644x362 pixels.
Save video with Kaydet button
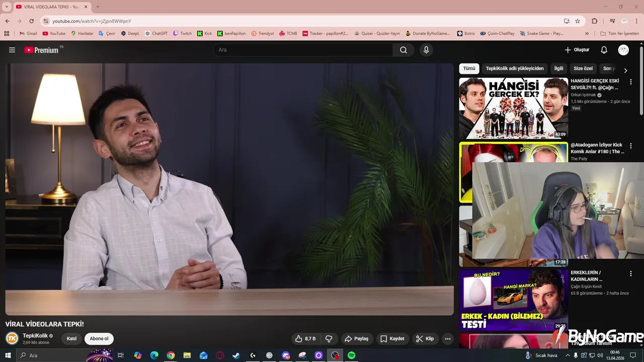coord(392,339)
